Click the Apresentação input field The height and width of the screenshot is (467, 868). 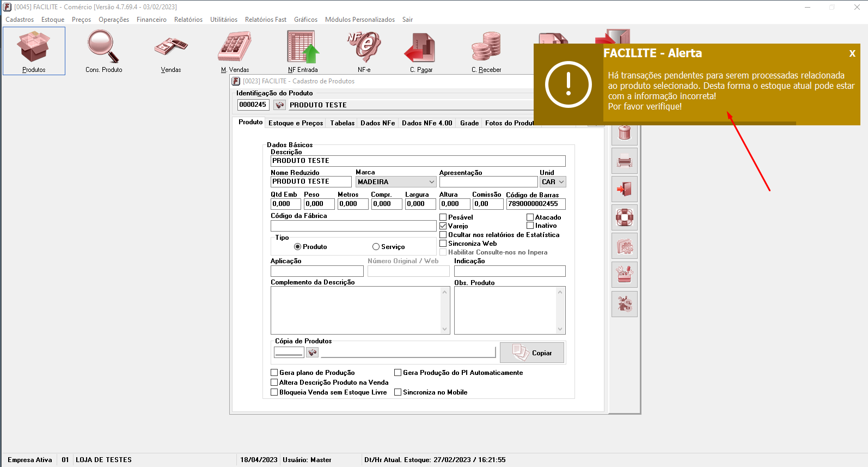point(488,182)
